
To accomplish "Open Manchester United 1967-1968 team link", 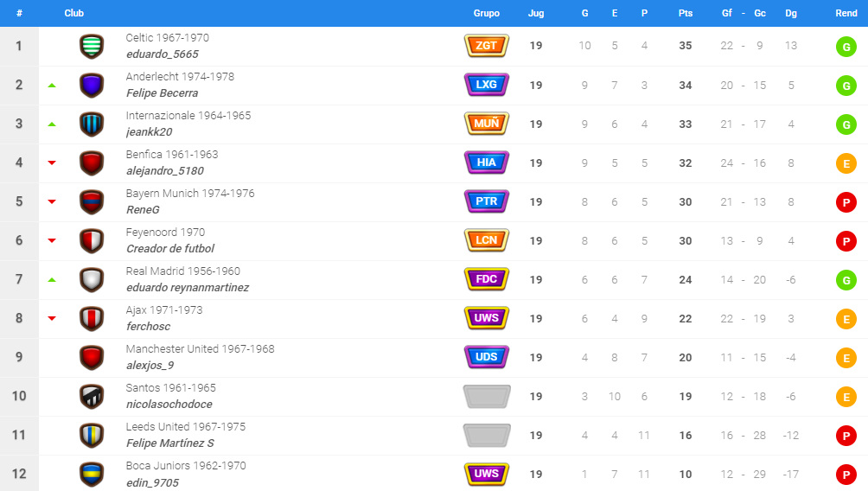I will [x=200, y=348].
